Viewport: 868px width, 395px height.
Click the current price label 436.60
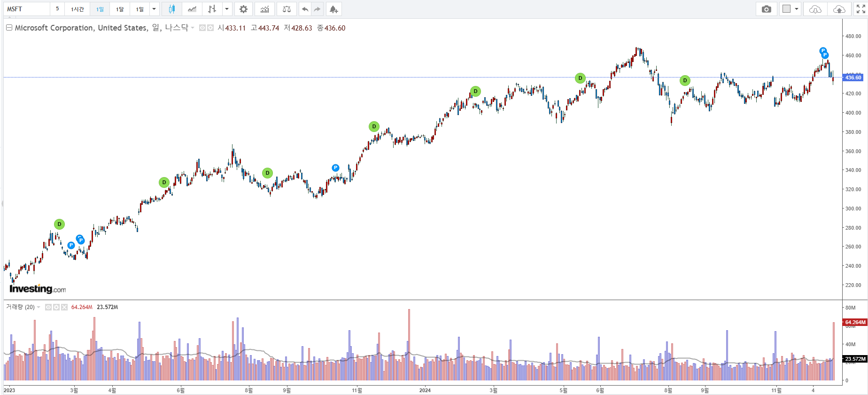(x=853, y=77)
